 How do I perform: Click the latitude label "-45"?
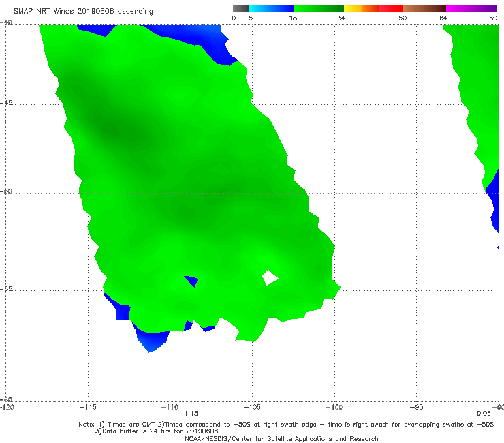coord(6,103)
